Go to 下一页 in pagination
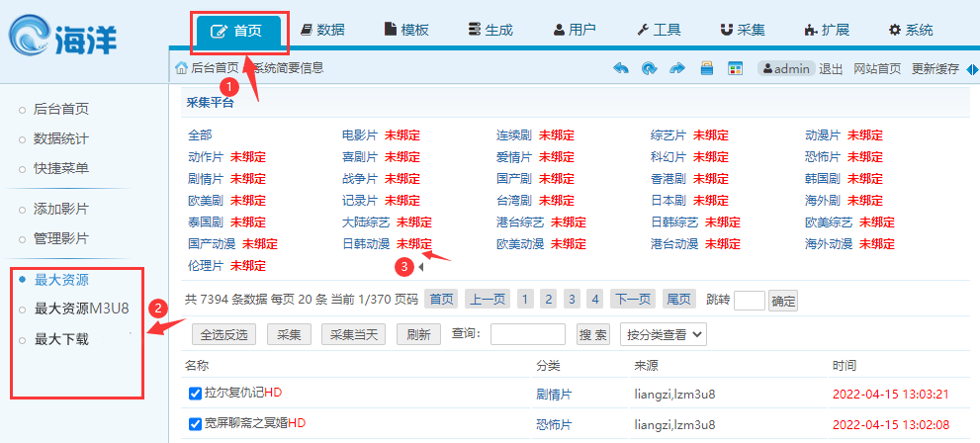This screenshot has width=980, height=443. click(633, 300)
